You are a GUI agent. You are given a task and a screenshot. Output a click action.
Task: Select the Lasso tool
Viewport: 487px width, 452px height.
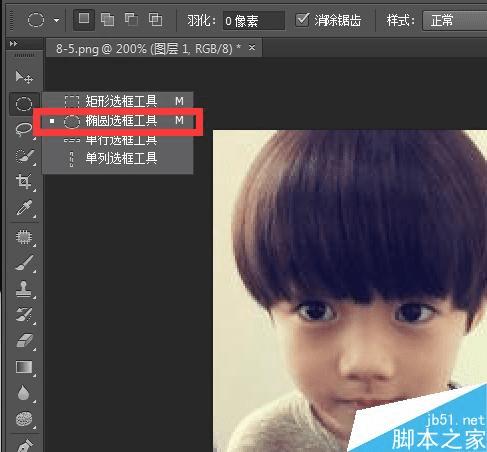24,129
